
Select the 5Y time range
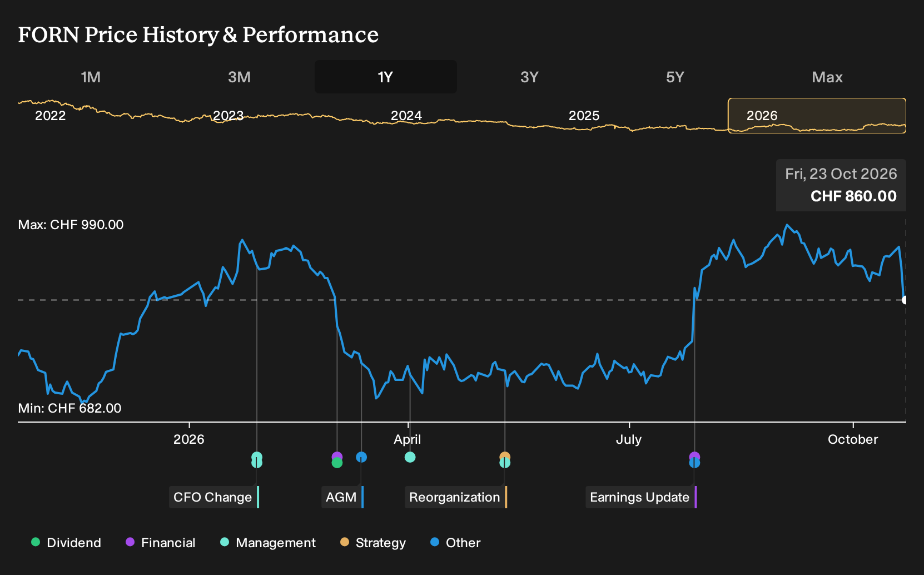tap(675, 77)
